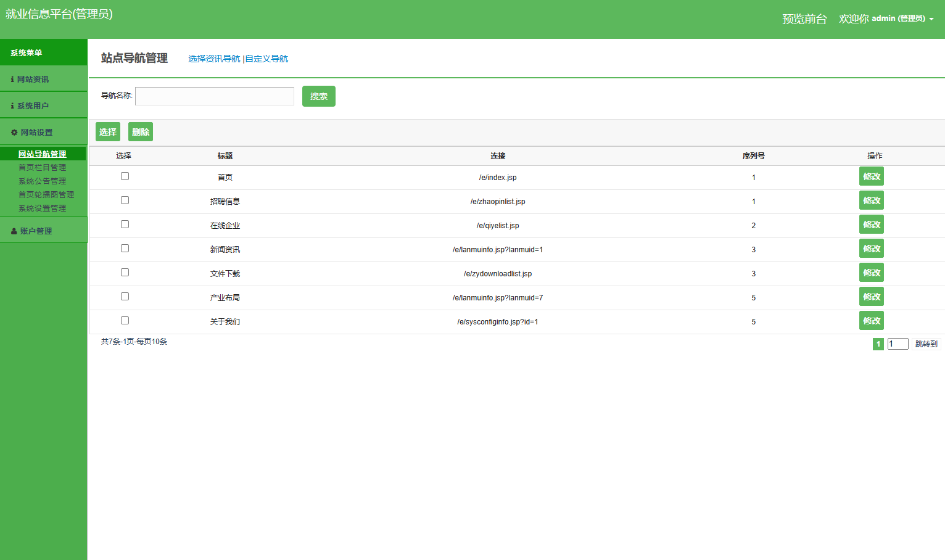Open the 自定义导航 link
This screenshot has height=560, width=945.
pyautogui.click(x=266, y=59)
